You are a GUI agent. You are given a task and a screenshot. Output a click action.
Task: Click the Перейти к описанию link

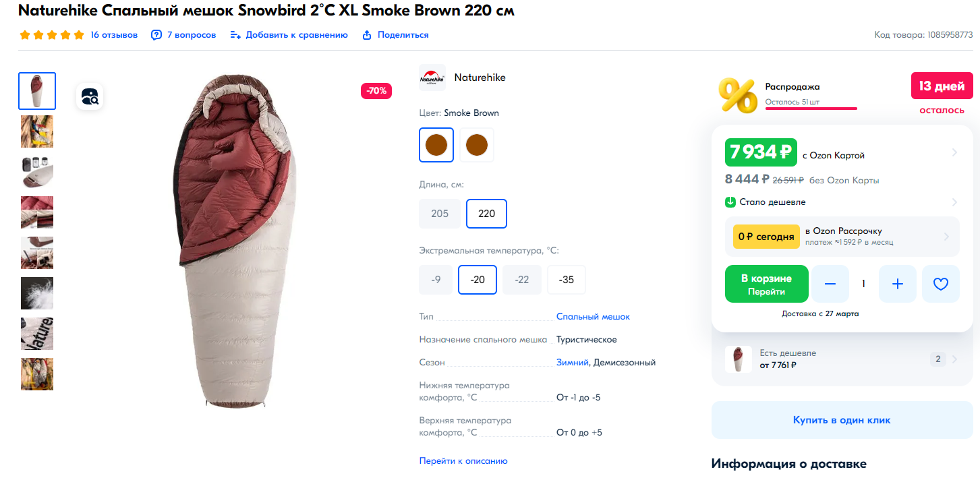coord(463,461)
